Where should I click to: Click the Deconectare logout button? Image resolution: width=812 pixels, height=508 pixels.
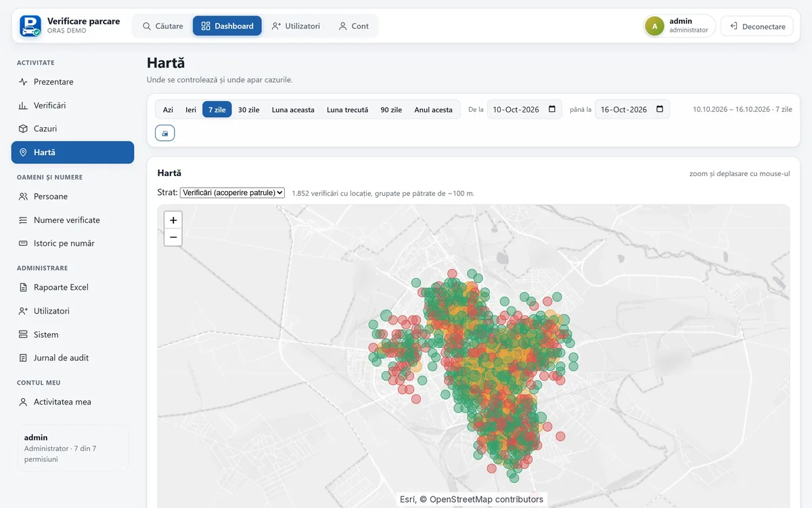point(757,26)
